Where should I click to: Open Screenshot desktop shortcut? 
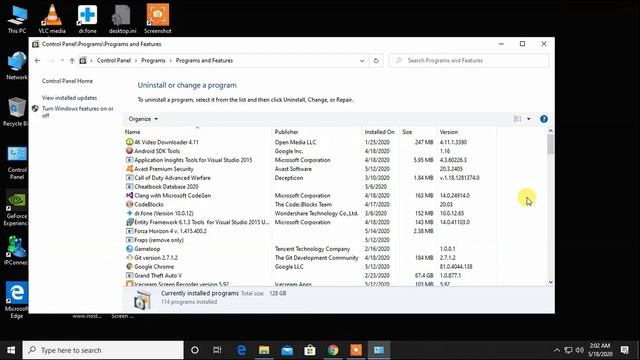(x=158, y=19)
